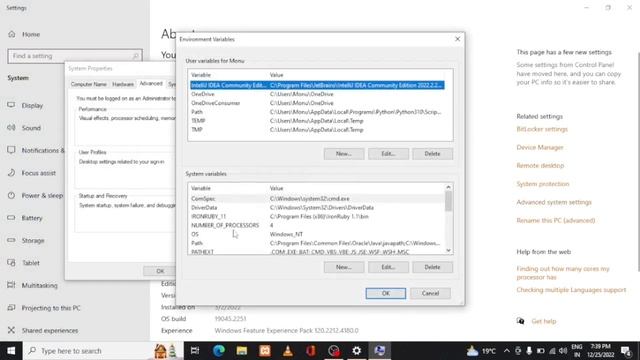Click the System variables scrollbar thumb
640x360 pixels.
(449, 201)
